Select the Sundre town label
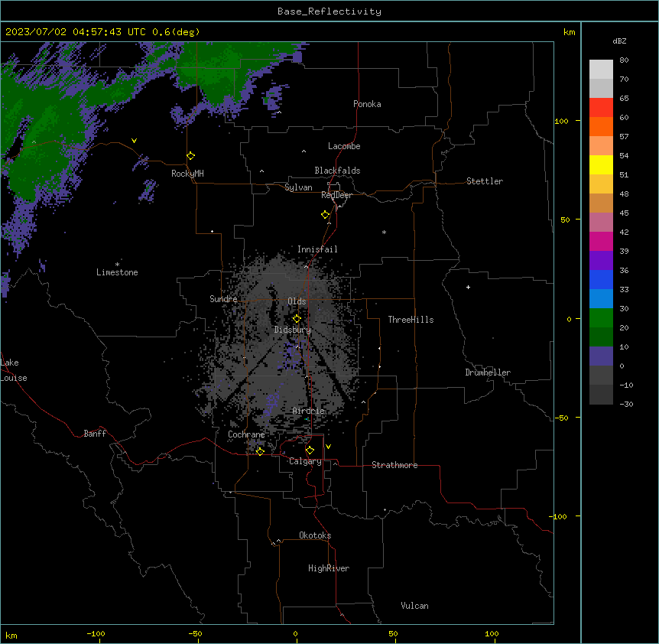The height and width of the screenshot is (644, 659). pyautogui.click(x=223, y=299)
